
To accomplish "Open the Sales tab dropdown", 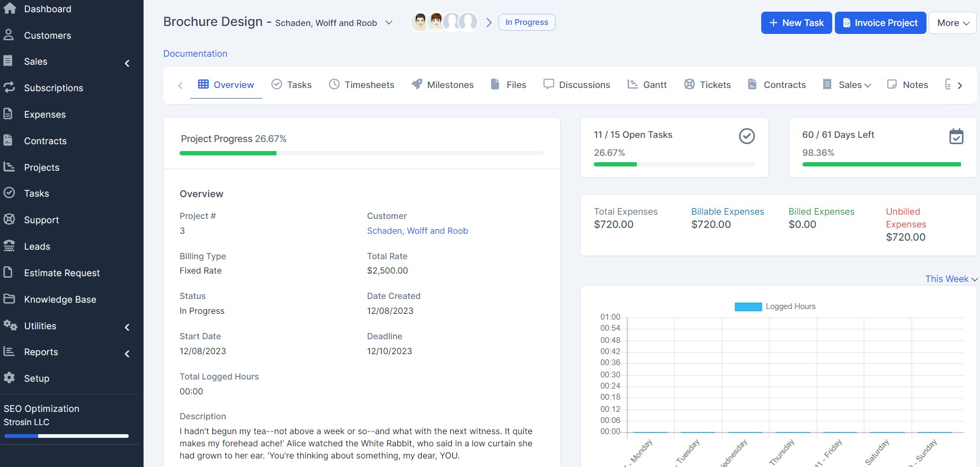I will click(x=847, y=85).
